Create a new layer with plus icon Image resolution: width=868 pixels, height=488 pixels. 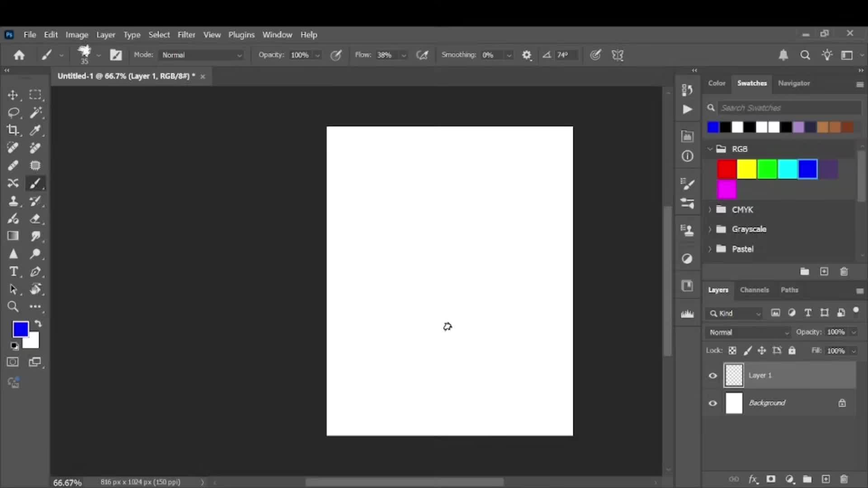826,479
